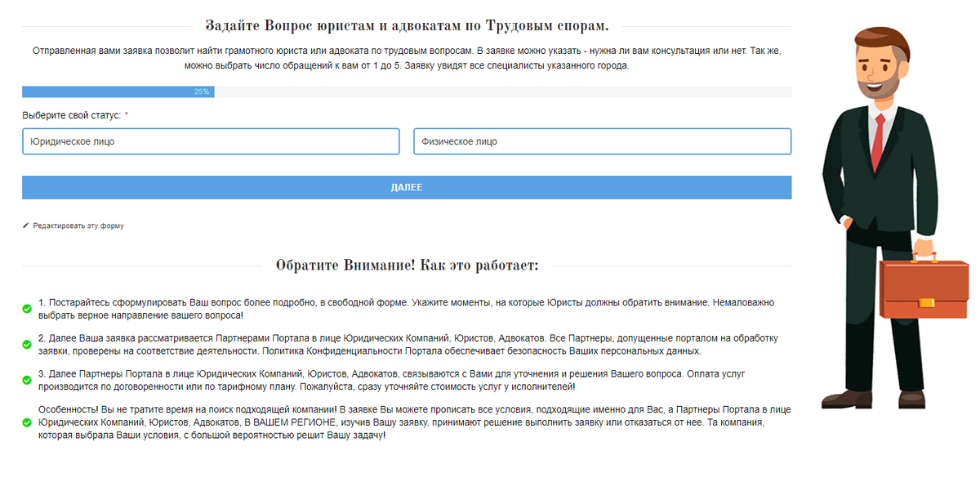
Task: Click the label "Выберите свой статус:"
Action: click(x=75, y=115)
